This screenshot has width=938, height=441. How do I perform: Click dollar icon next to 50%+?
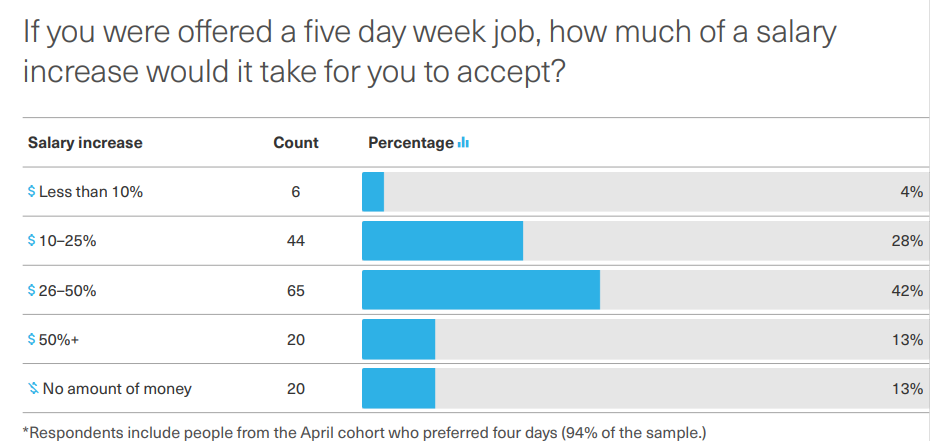click(x=32, y=339)
